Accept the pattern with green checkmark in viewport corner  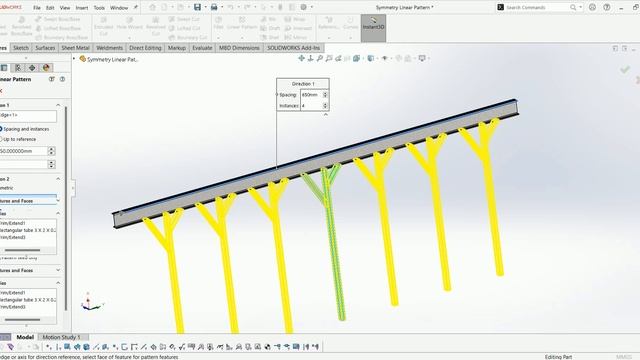(625, 70)
